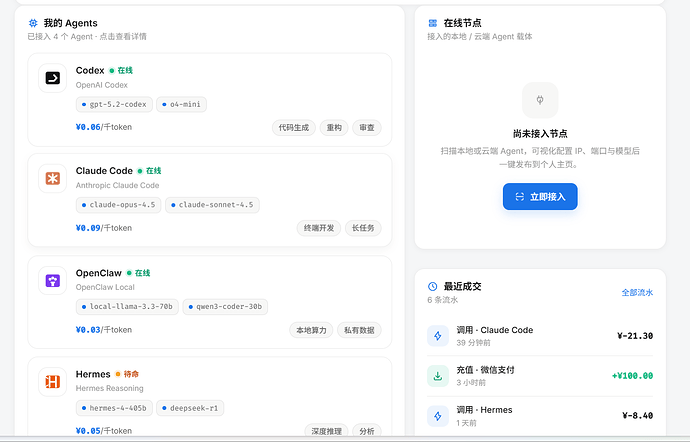Click the 充值 · 微信支付 transaction title
Screen dimensions: 690x442
pyautogui.click(x=485, y=370)
